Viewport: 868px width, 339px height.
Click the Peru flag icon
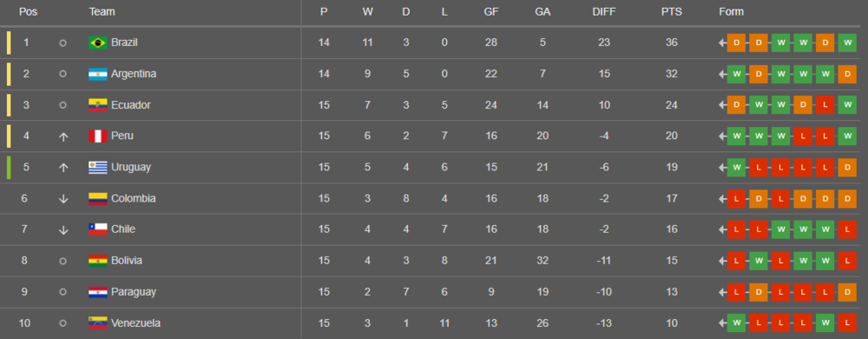tap(98, 136)
